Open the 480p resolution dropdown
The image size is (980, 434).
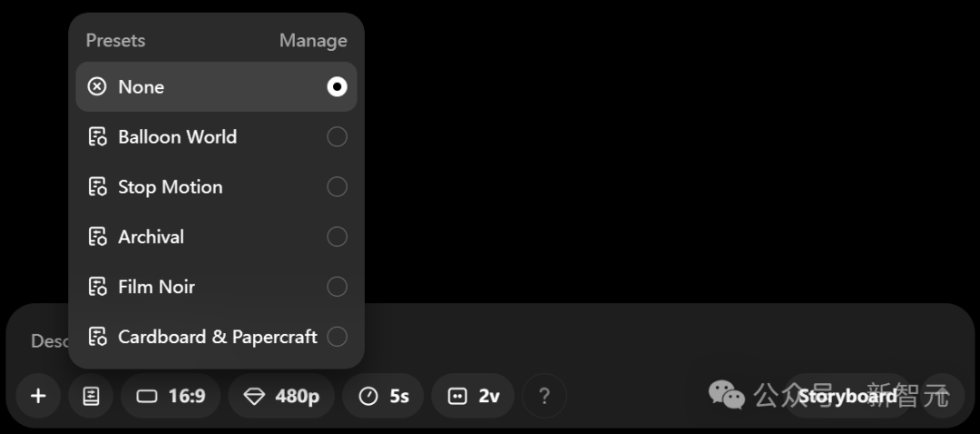281,396
